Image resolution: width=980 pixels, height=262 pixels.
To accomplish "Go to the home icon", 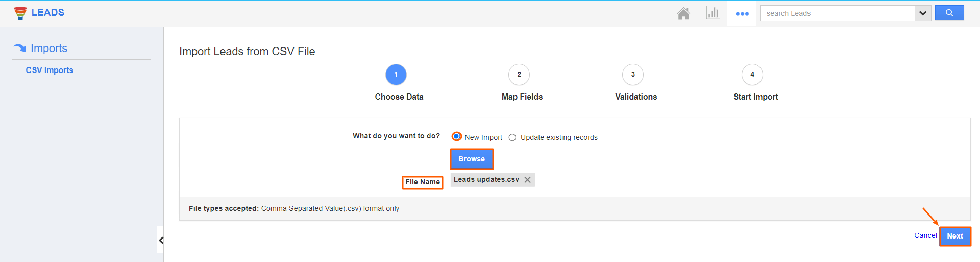I will click(683, 13).
